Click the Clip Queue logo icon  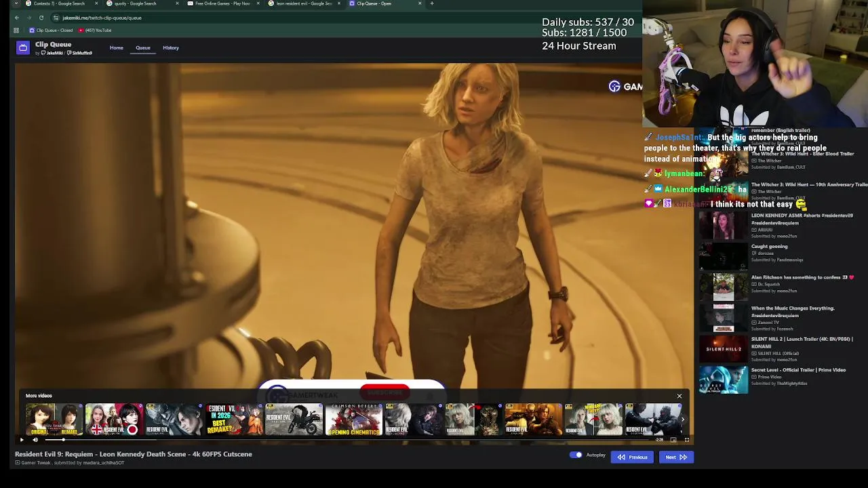click(23, 47)
